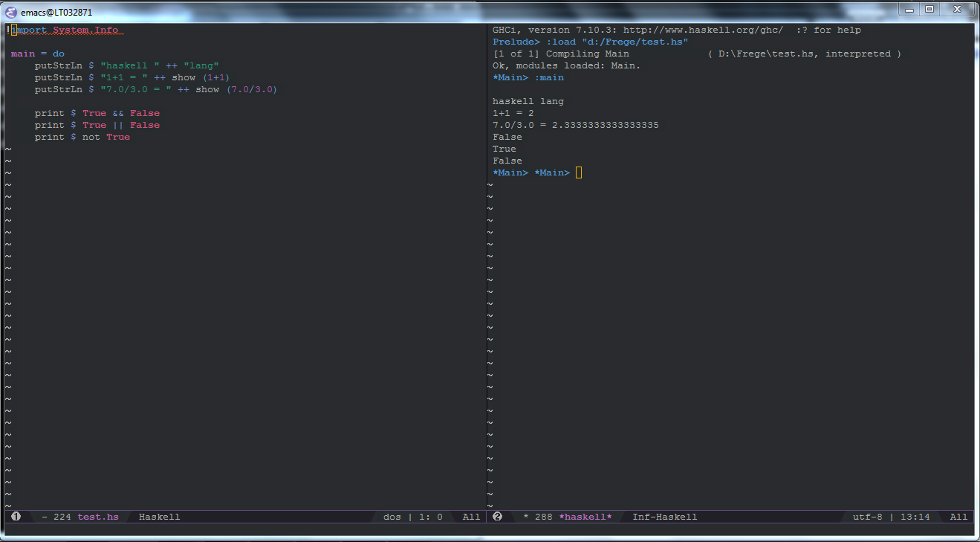Click the All scroll indicator of the test.hs window
The image size is (980, 542).
tap(470, 516)
